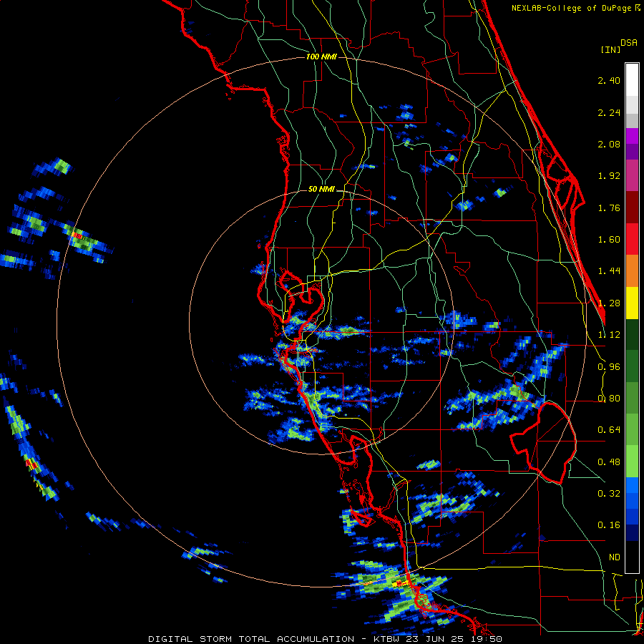
Task: Click the [IN] units label
Action: click(610, 49)
